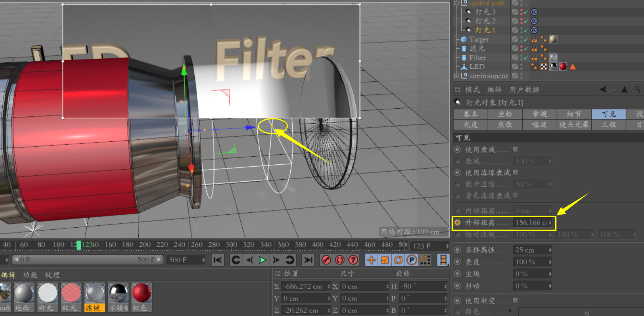
Task: Collapse the optical path group
Action: (456, 3)
